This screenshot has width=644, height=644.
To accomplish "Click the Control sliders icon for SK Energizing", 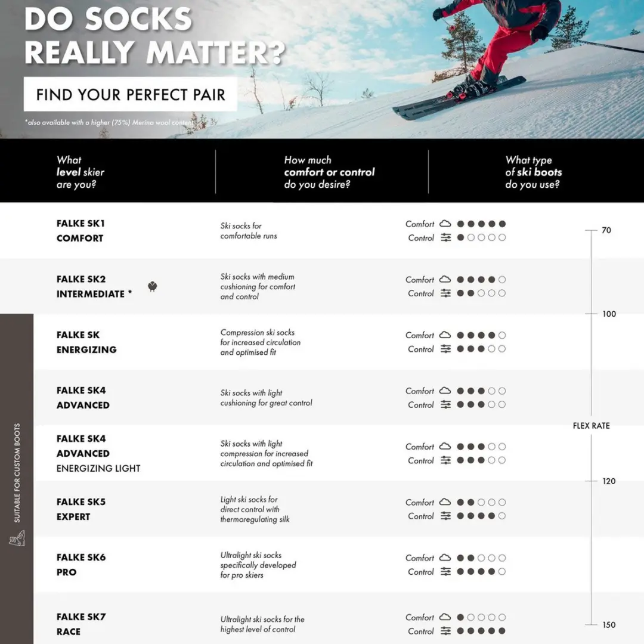I will 445,349.
